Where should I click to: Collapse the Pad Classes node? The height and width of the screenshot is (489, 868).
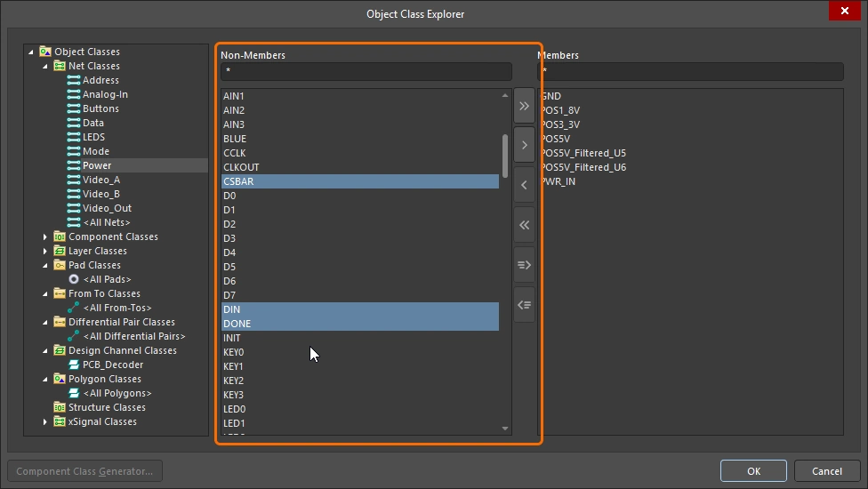[x=45, y=265]
